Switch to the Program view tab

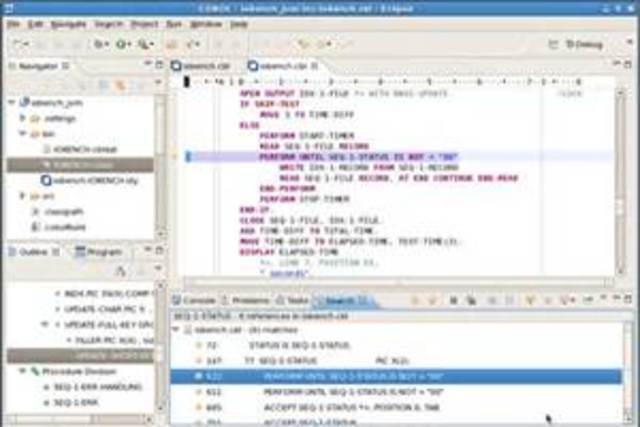[100, 252]
